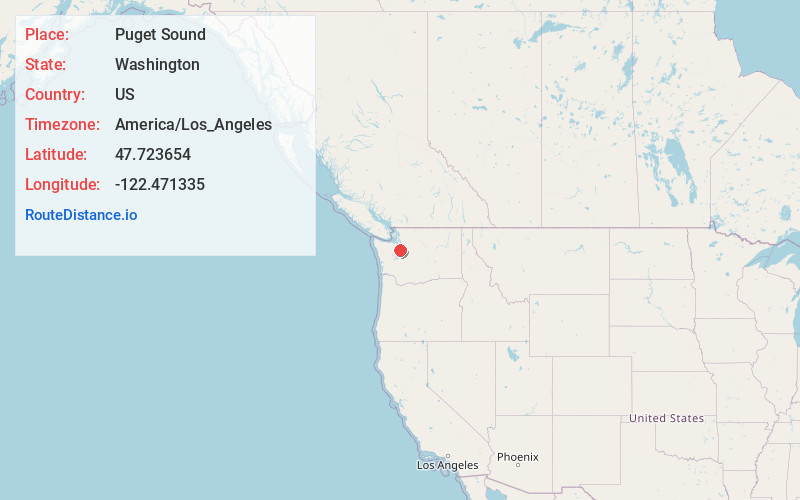Image resolution: width=800 pixels, height=500 pixels.
Task: Click the Timezone: label
Action: click(x=62, y=124)
